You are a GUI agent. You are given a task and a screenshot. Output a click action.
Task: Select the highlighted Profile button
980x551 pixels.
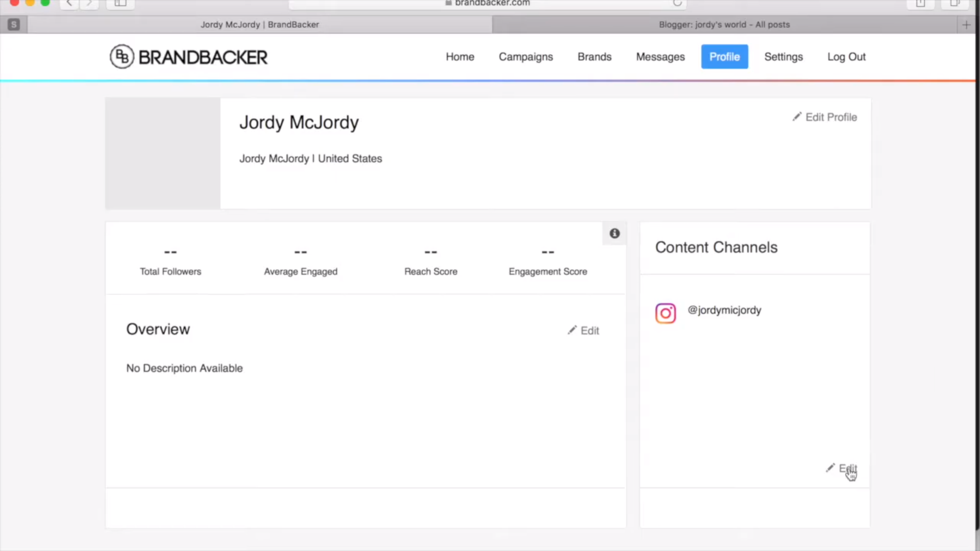724,57
